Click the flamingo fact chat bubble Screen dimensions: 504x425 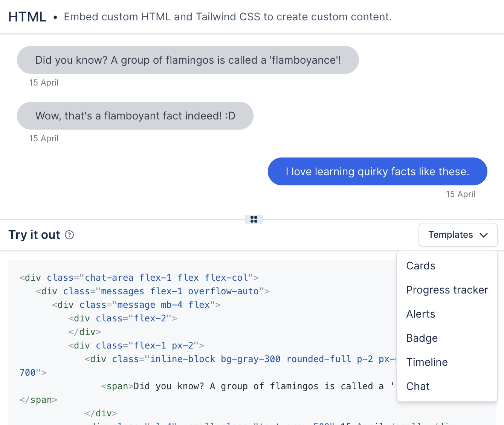point(188,60)
